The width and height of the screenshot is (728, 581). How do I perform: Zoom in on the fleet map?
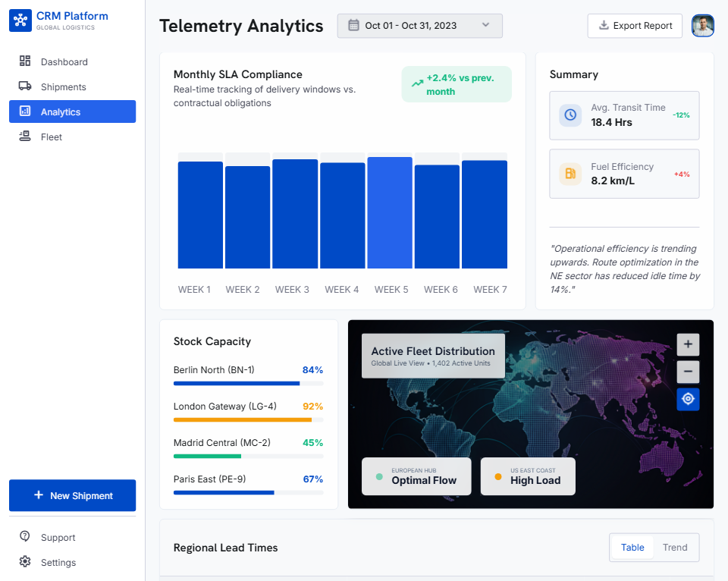tap(688, 344)
